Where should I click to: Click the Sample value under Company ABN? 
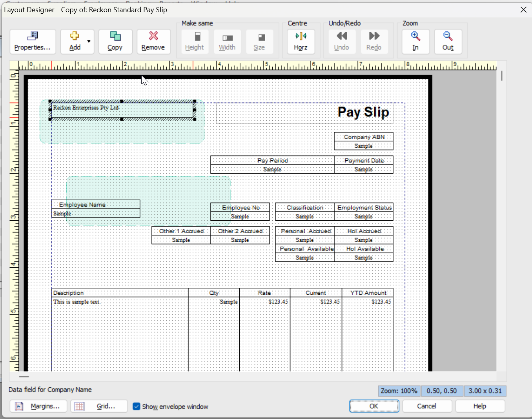coord(364,146)
